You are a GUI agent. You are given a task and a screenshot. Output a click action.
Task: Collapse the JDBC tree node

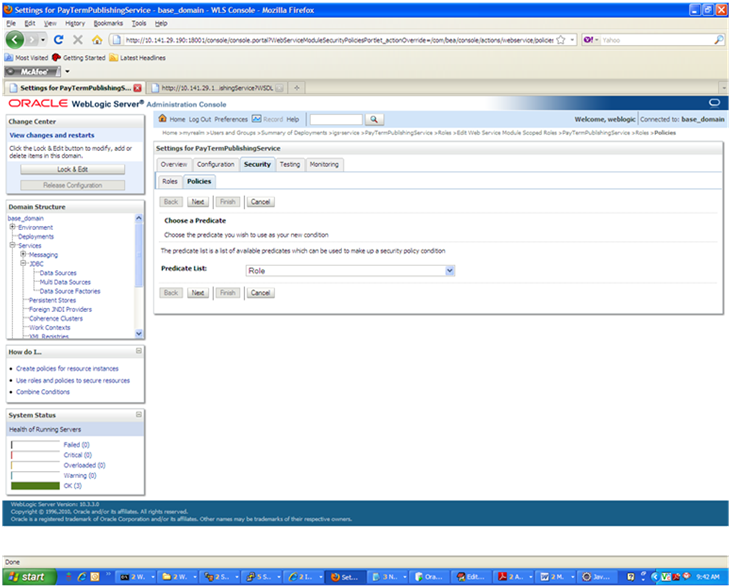point(23,263)
